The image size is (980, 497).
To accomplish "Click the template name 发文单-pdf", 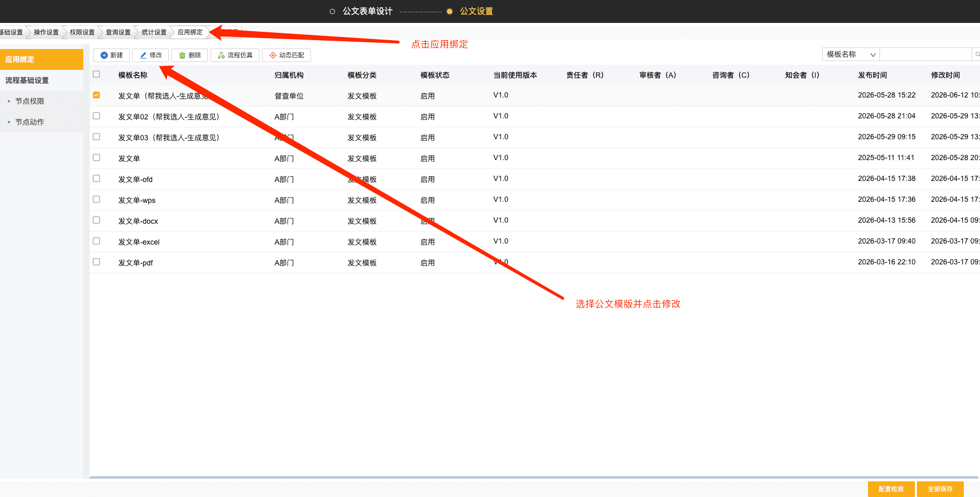I will click(135, 263).
